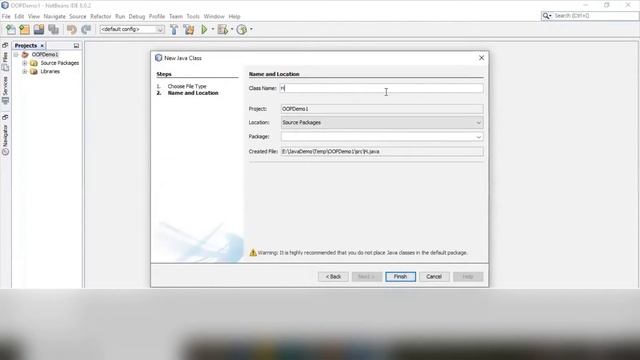This screenshot has width=640, height=360.
Task: Expand the Libraries tree node
Action: [x=24, y=71]
